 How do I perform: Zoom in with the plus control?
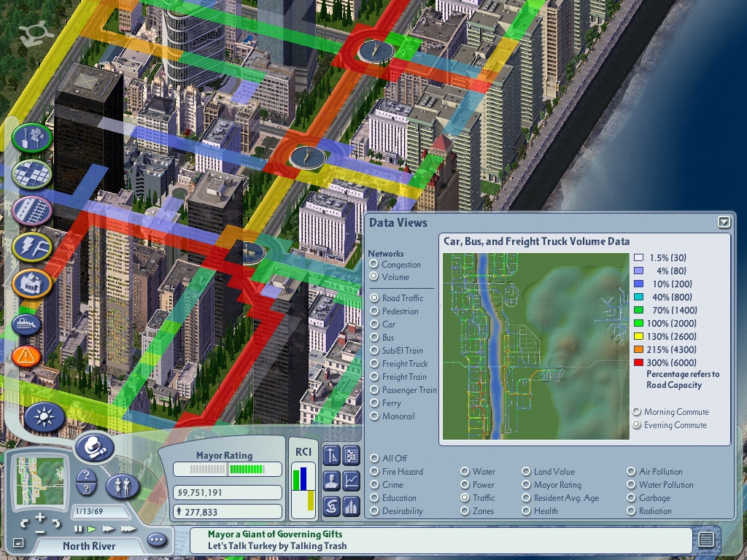point(40,517)
